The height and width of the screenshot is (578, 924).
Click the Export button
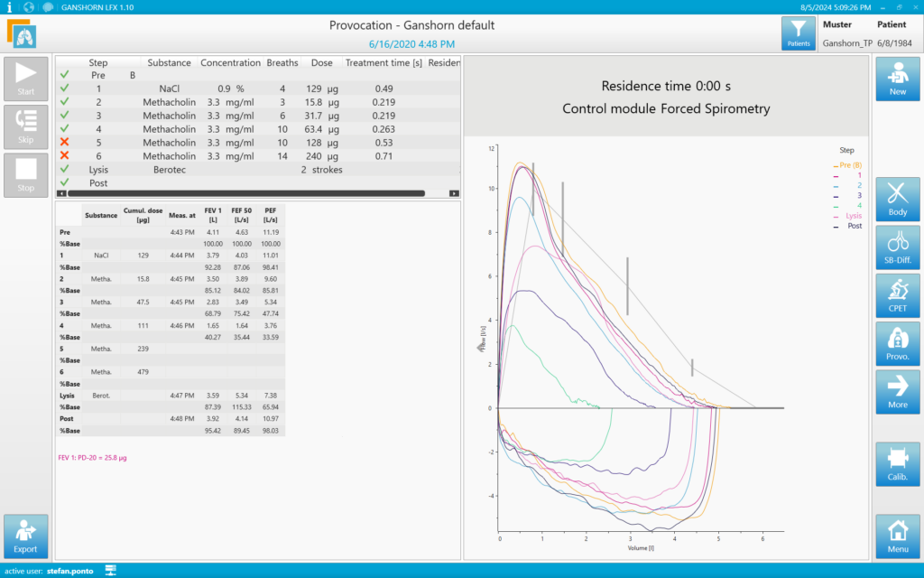[x=25, y=536]
